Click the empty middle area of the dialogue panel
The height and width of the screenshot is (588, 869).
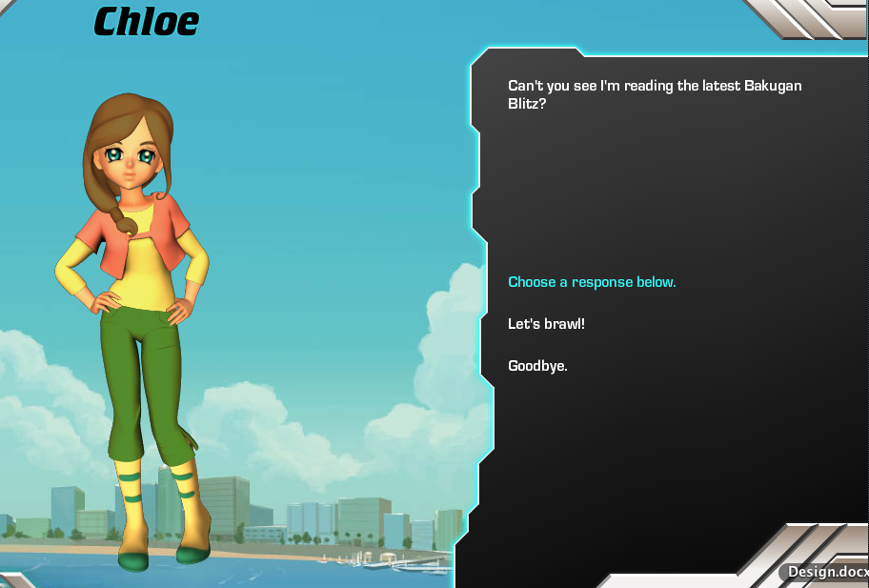point(667,191)
